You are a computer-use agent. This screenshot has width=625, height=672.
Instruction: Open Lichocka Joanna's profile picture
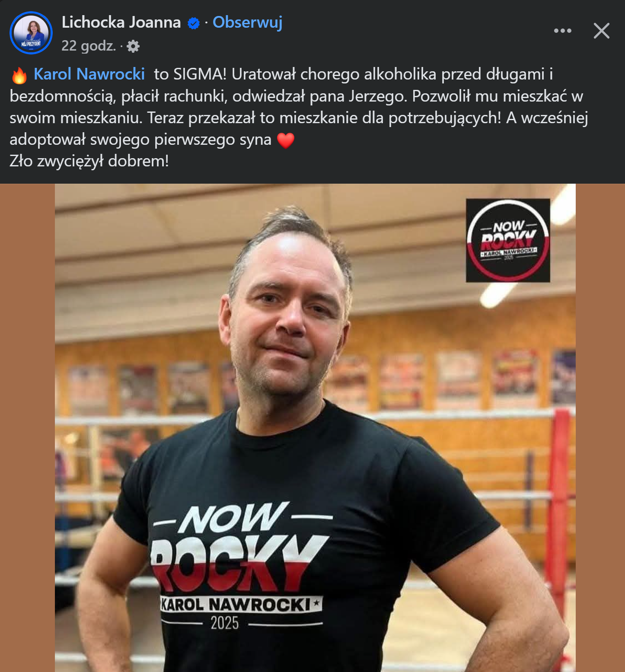[x=31, y=33]
